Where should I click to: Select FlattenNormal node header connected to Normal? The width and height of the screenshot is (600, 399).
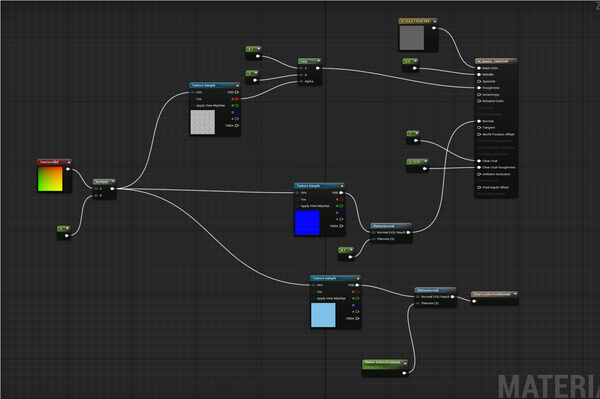pyautogui.click(x=391, y=226)
